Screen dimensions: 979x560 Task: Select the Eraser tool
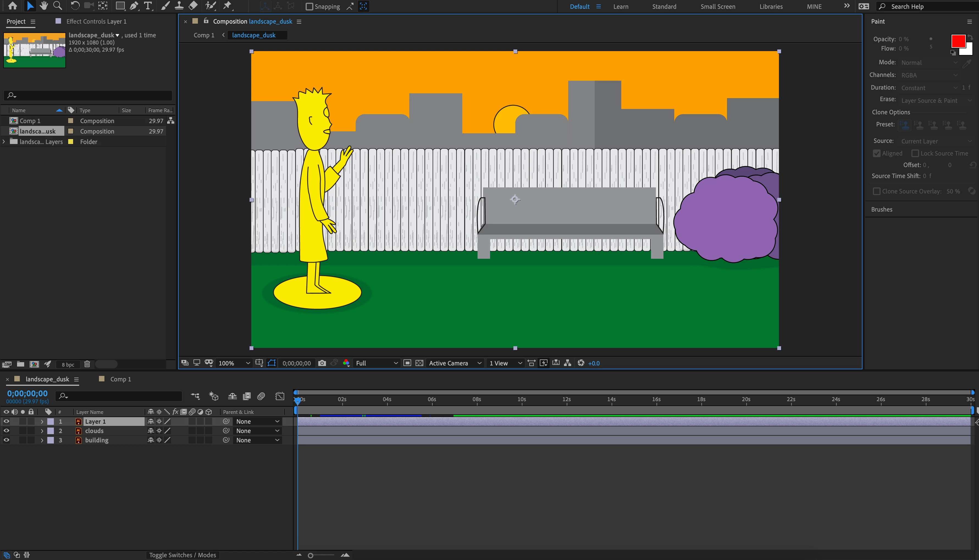pos(193,6)
